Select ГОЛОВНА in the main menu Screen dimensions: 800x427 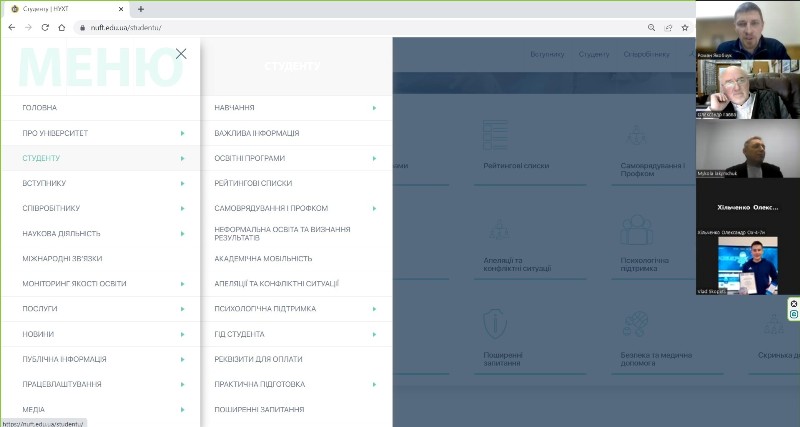40,108
